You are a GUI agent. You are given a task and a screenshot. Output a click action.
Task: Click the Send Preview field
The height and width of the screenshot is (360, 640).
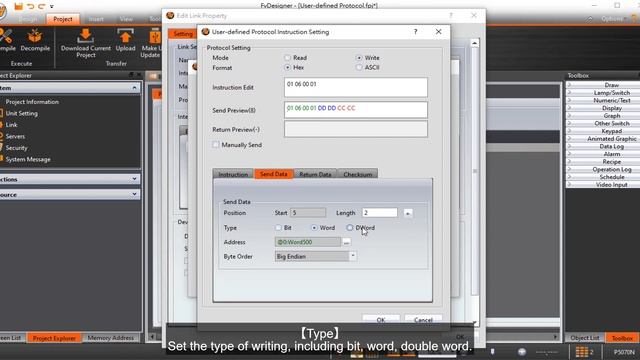(356, 110)
